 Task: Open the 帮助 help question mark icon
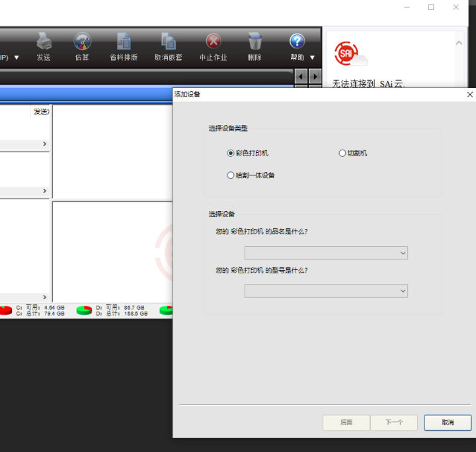pyautogui.click(x=297, y=42)
